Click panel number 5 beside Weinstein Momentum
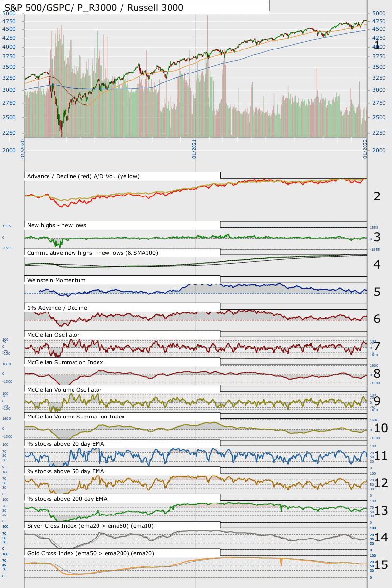This screenshot has height=588, width=392. [x=377, y=293]
